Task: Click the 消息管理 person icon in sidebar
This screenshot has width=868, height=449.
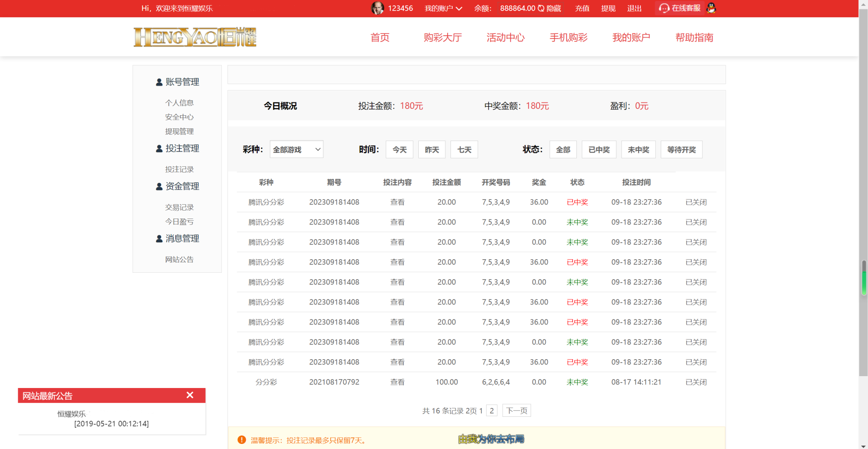Action: point(159,239)
